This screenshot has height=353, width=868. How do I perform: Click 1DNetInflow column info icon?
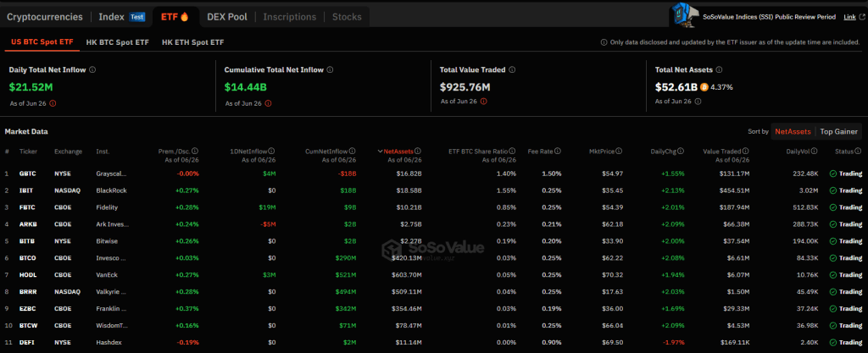point(272,151)
